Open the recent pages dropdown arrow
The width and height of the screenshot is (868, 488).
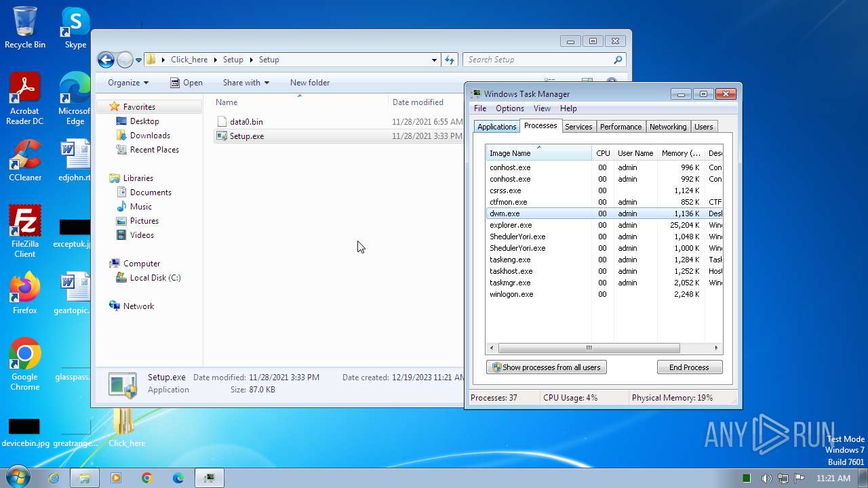[x=138, y=60]
